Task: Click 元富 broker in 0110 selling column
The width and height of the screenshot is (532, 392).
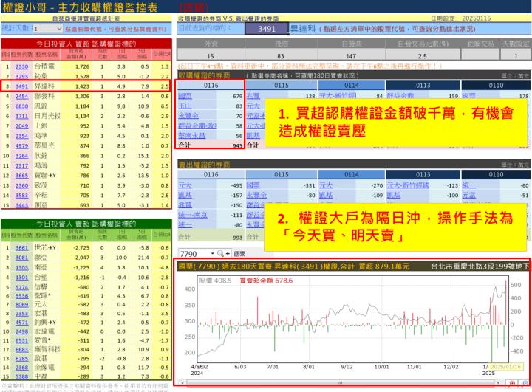Action: (x=469, y=195)
